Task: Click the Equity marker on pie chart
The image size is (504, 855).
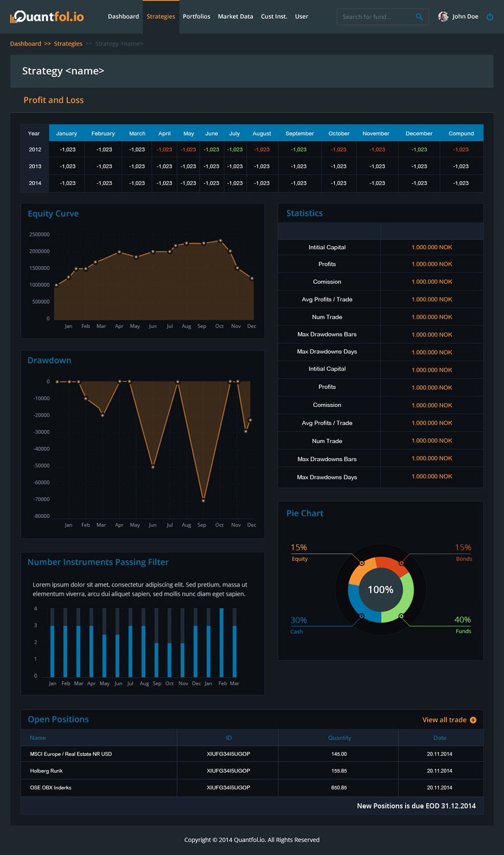Action: (362, 563)
